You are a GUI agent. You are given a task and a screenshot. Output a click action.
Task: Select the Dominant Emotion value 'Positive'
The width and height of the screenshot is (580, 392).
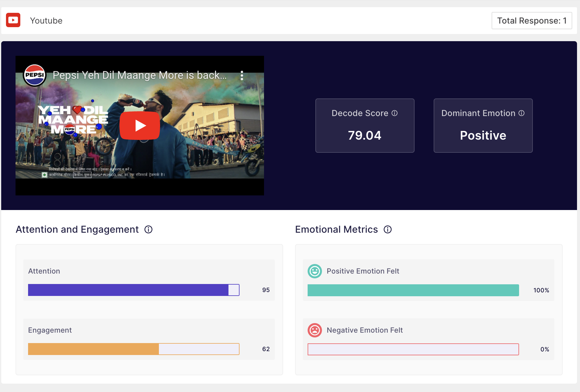tap(483, 135)
